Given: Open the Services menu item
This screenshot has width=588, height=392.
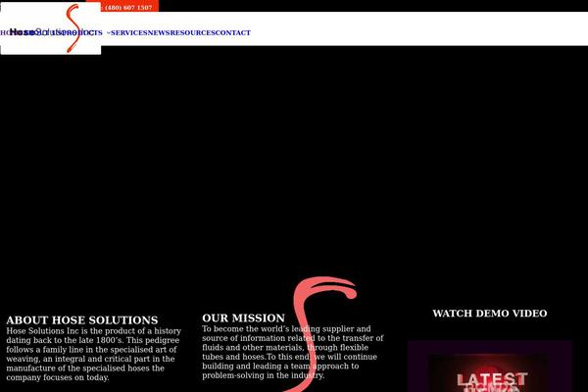Looking at the screenshot, I should tap(129, 32).
